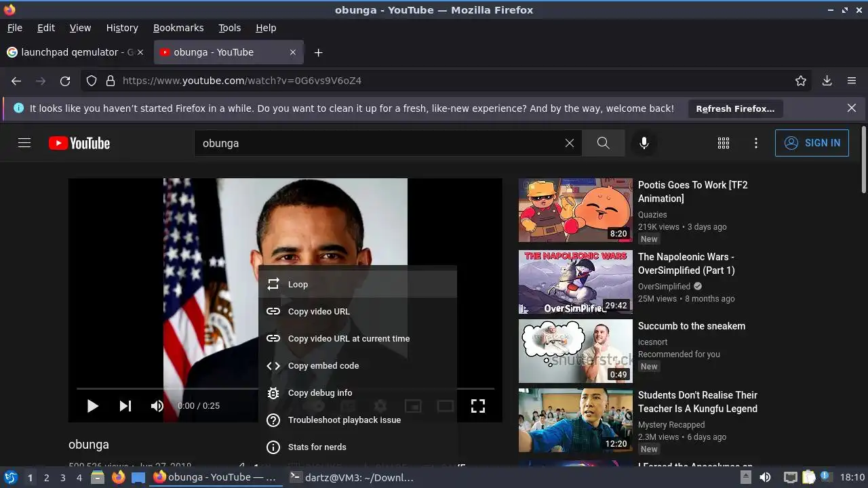Screen dimensions: 868x488
Task: Open The Napoleonic Wars thumbnail
Action: (x=576, y=282)
